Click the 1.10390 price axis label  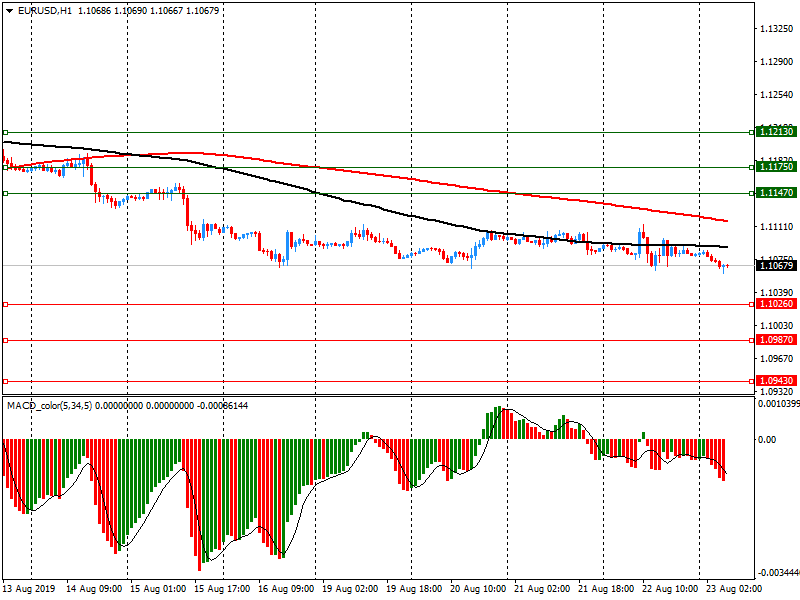[777, 293]
